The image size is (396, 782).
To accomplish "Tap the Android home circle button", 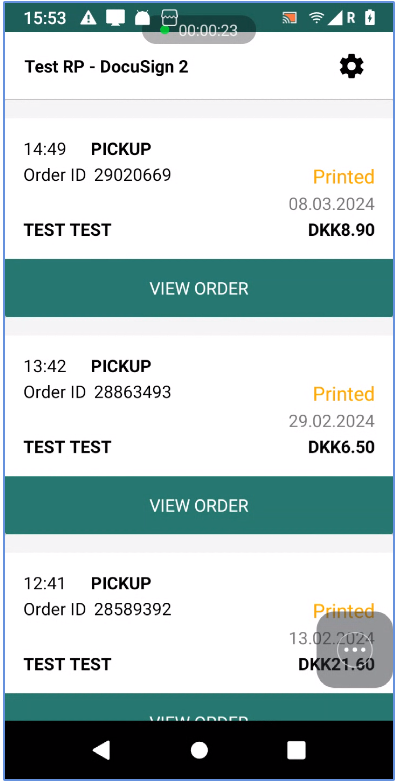I will 199,750.
